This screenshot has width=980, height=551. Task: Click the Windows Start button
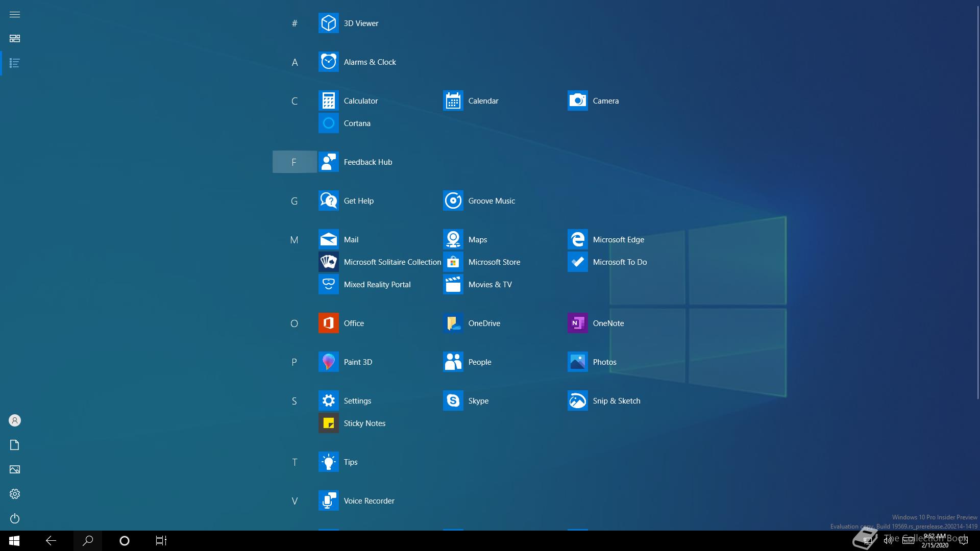tap(14, 541)
